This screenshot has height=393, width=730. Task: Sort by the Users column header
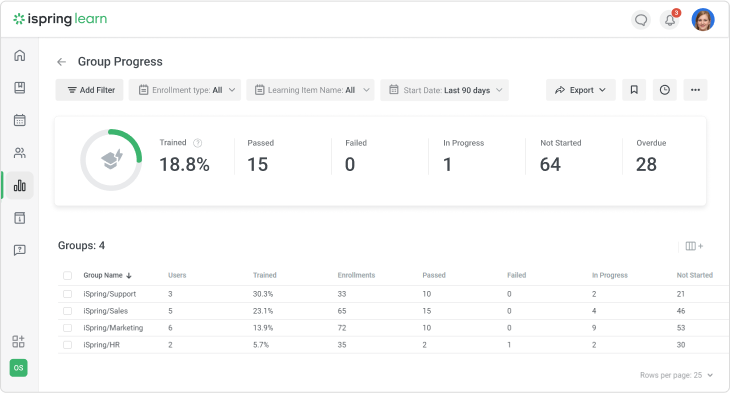pyautogui.click(x=177, y=276)
